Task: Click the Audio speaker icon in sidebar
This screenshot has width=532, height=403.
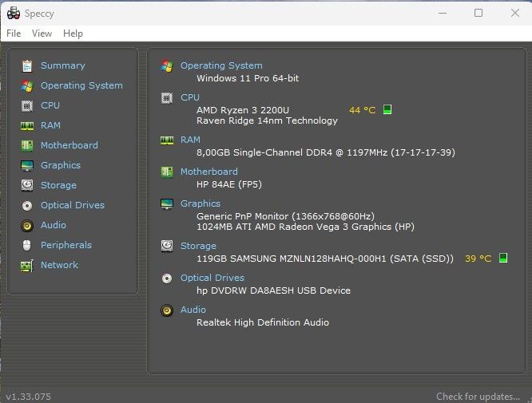Action: point(27,225)
